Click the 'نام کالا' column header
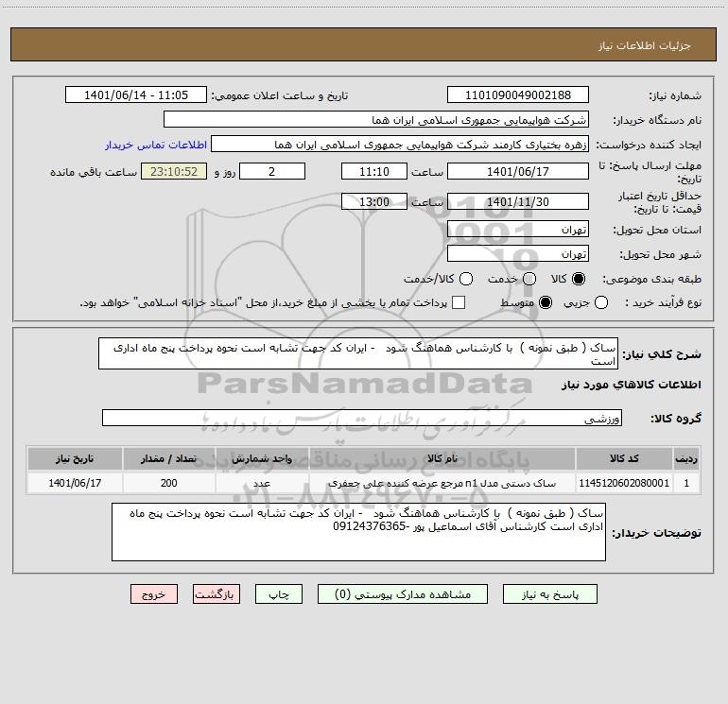This screenshot has height=704, width=728. click(x=442, y=458)
